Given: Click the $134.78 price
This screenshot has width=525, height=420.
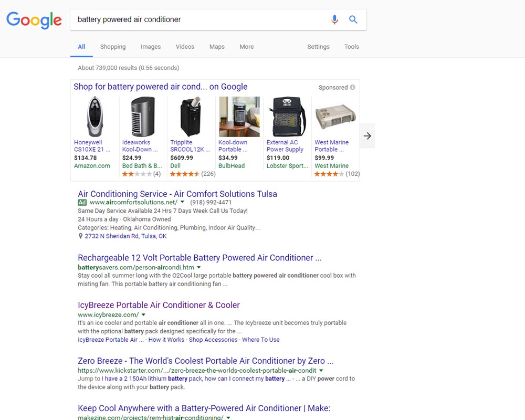Looking at the screenshot, I should 86,157.
